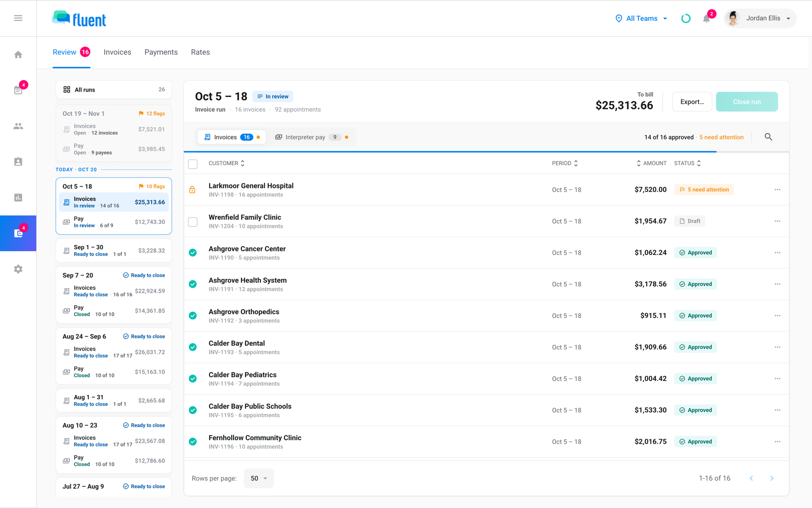Open the Jordan Ellis account menu

[760, 18]
